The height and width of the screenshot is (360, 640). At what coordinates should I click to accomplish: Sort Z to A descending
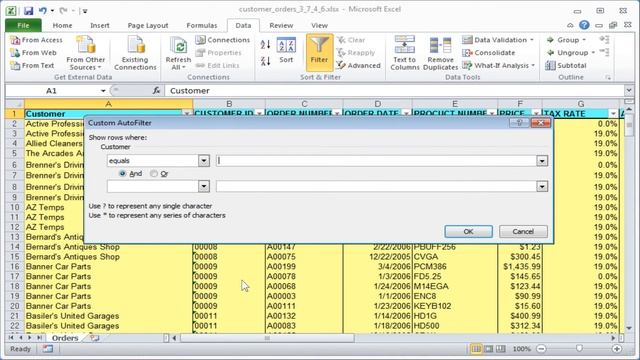pos(265,62)
